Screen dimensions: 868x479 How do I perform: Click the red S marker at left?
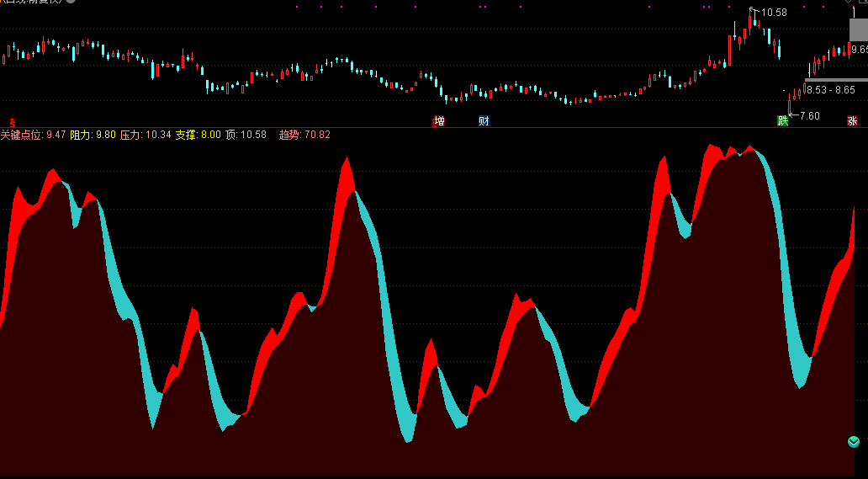[12, 121]
